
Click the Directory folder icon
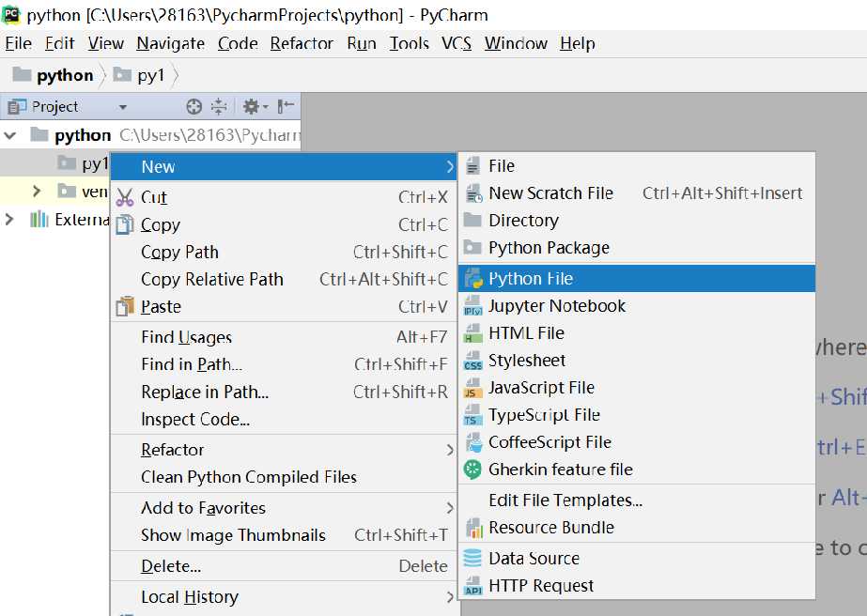472,220
